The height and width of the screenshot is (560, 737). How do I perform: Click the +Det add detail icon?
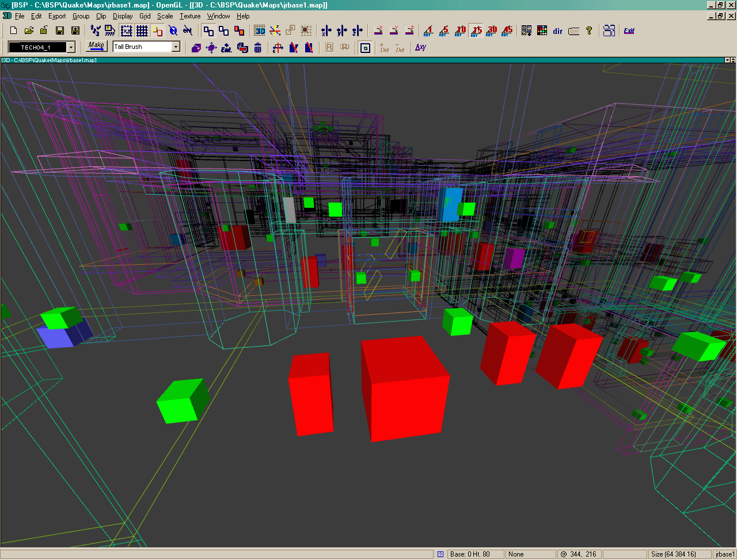385,48
